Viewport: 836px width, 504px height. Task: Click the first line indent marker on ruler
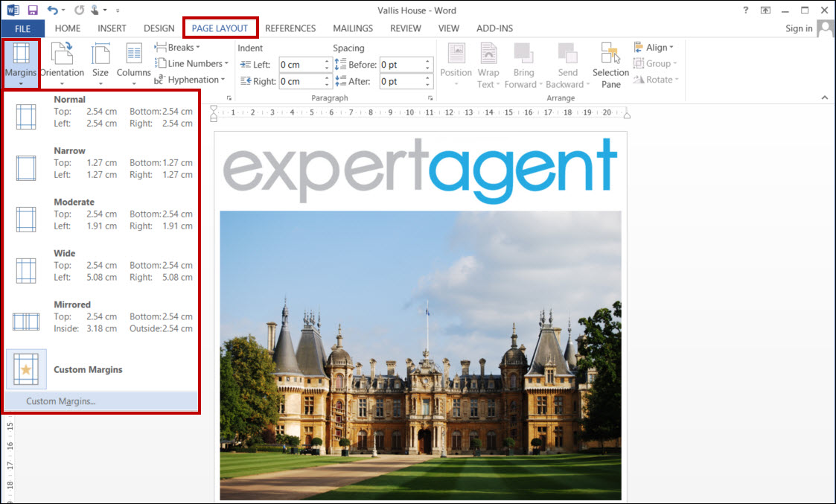(x=214, y=109)
